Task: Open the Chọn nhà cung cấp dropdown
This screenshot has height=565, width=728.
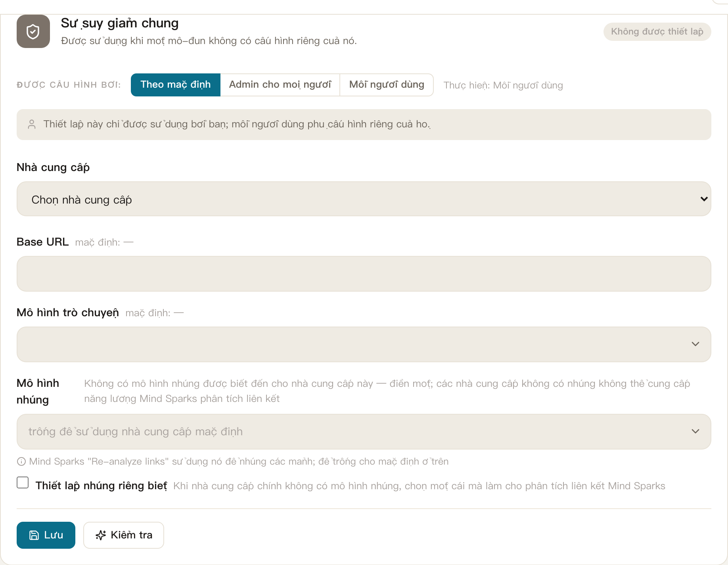Action: [364, 199]
